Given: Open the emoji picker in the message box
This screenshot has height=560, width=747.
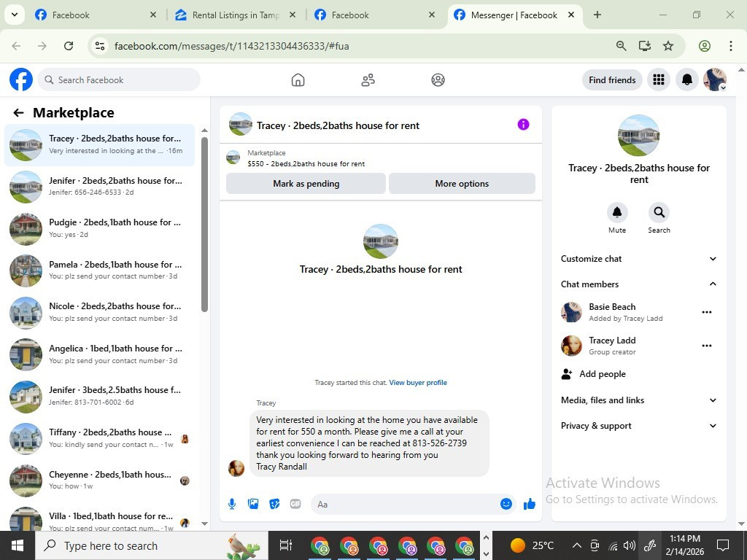Looking at the screenshot, I should tap(506, 504).
